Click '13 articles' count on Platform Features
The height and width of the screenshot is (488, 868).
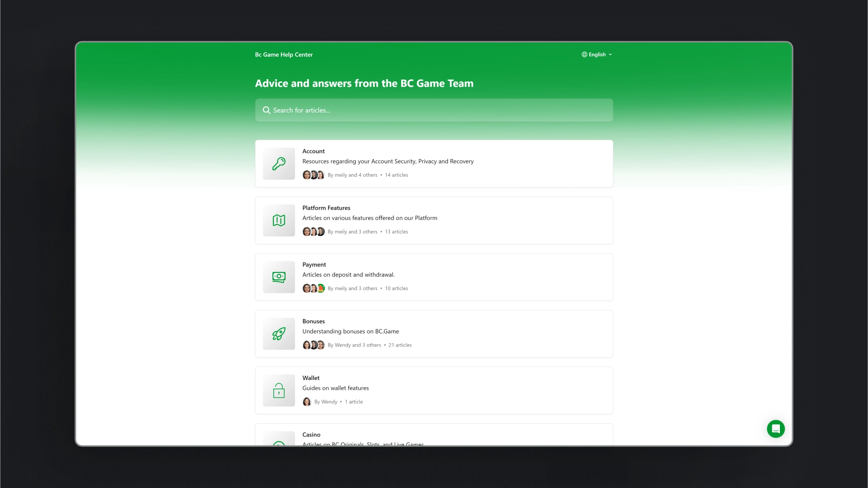pos(396,232)
